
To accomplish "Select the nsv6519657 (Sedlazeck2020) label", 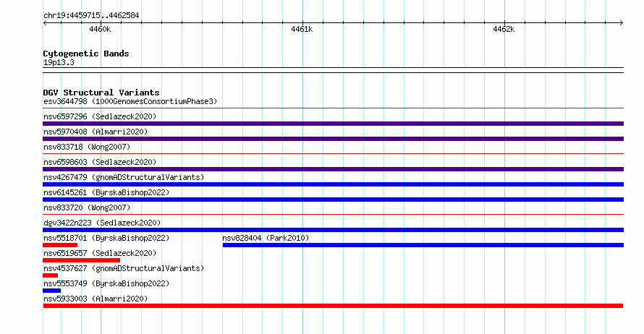I will pyautogui.click(x=100, y=253).
